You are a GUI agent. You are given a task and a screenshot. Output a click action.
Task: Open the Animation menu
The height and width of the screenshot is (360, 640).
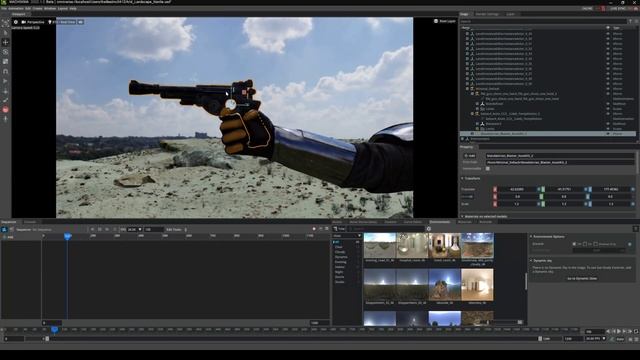click(x=16, y=8)
